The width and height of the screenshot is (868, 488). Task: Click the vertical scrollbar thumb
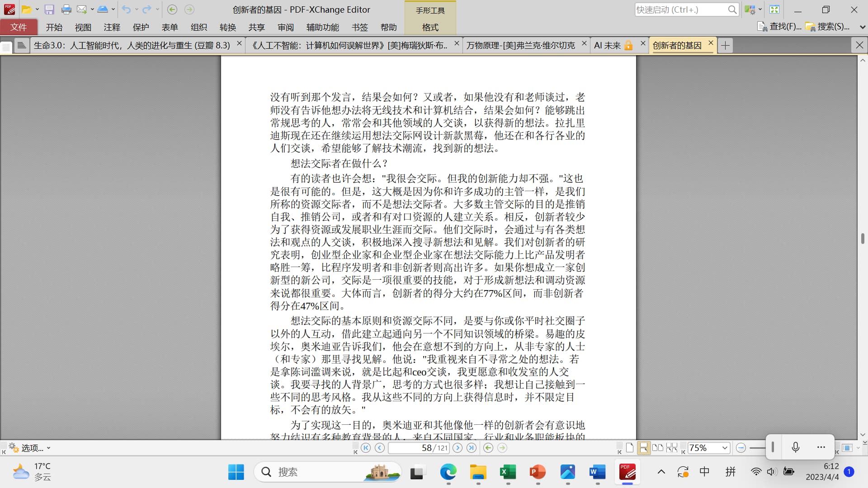863,239
